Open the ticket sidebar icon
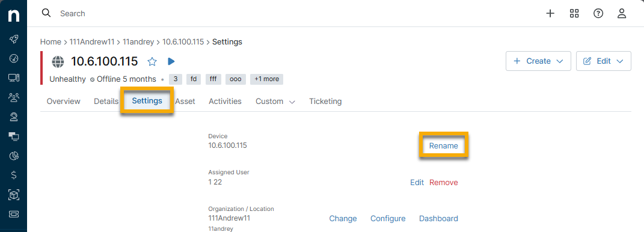The image size is (644, 232). [14, 215]
